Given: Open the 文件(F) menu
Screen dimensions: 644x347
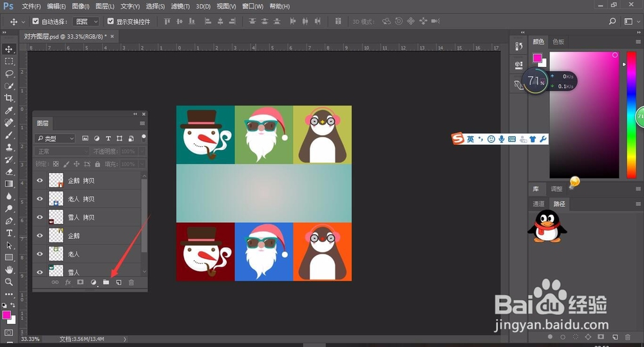Looking at the screenshot, I should click(x=31, y=6).
